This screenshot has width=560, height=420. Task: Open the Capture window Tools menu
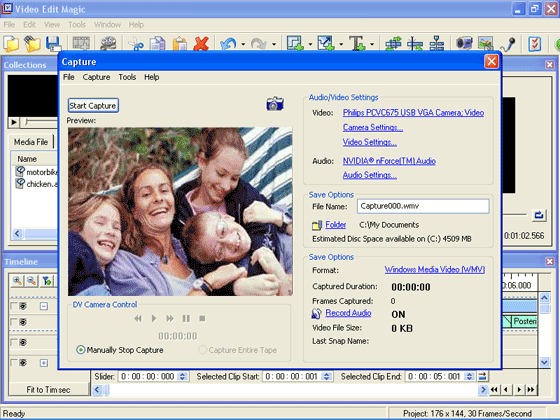tap(127, 77)
